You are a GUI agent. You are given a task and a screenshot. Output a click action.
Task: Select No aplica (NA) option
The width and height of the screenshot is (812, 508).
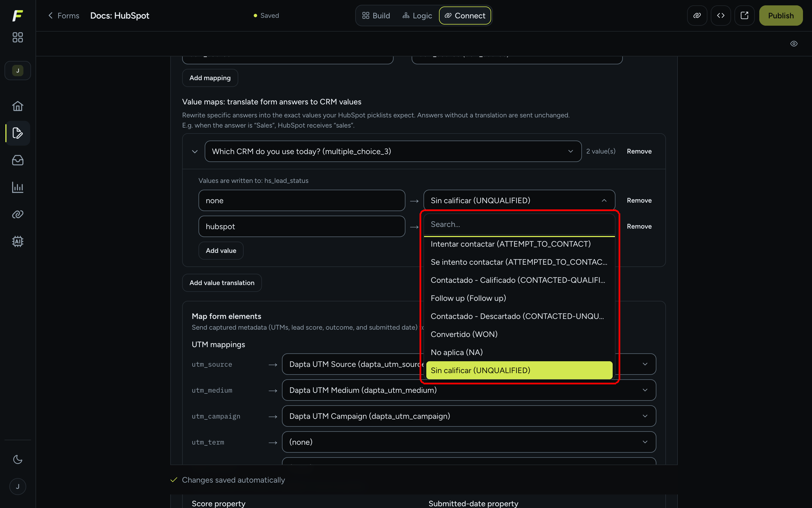pos(519,352)
